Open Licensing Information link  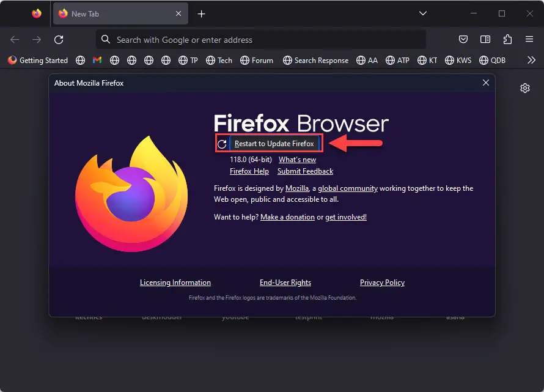(x=175, y=283)
